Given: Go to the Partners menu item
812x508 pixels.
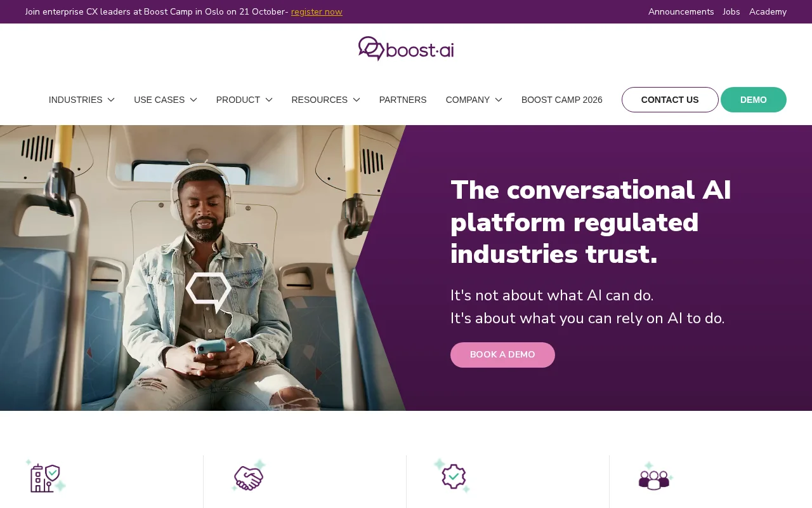Looking at the screenshot, I should (x=403, y=100).
